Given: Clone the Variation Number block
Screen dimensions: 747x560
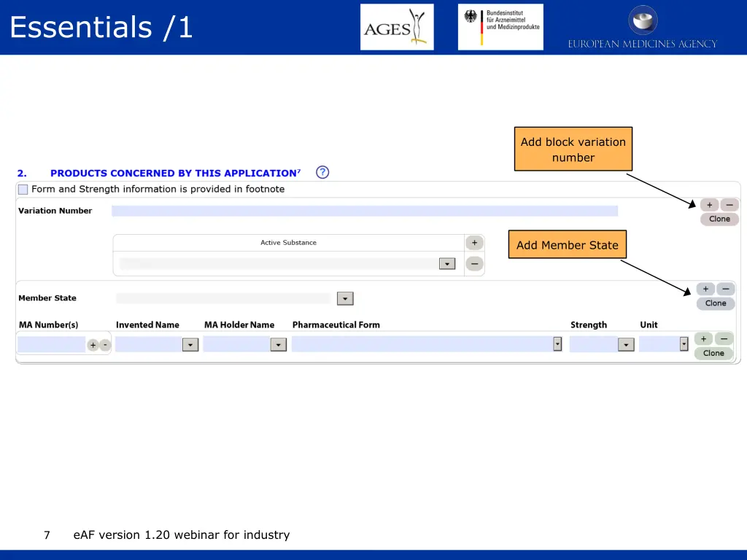Looking at the screenshot, I should (719, 219).
